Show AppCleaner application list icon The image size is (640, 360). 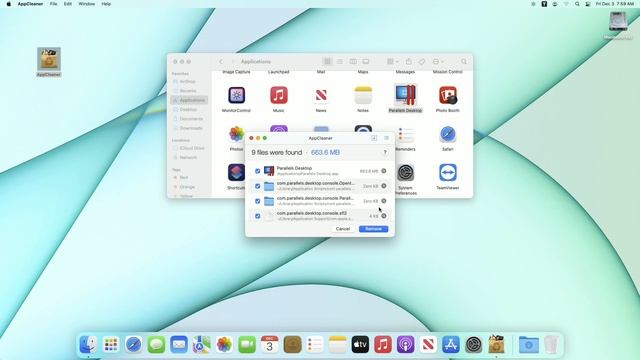pos(386,138)
